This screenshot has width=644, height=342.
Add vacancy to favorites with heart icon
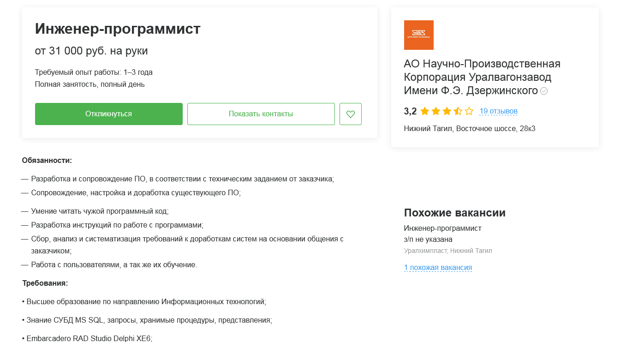point(351,114)
